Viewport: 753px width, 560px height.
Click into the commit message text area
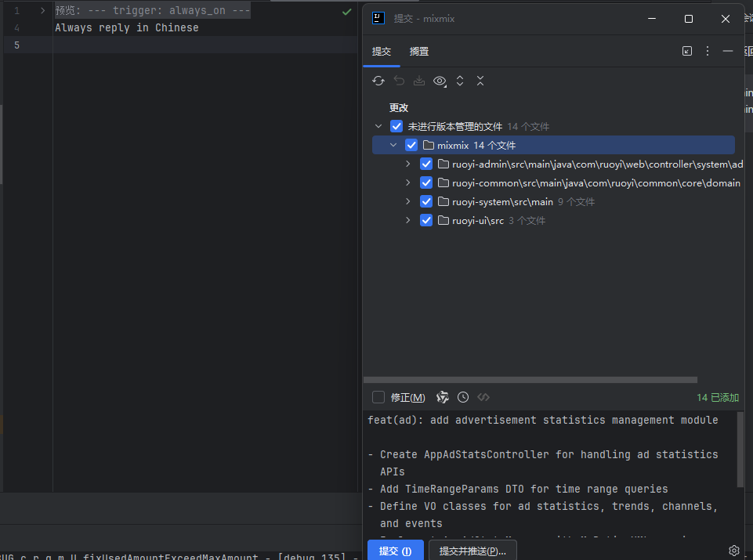click(550, 472)
